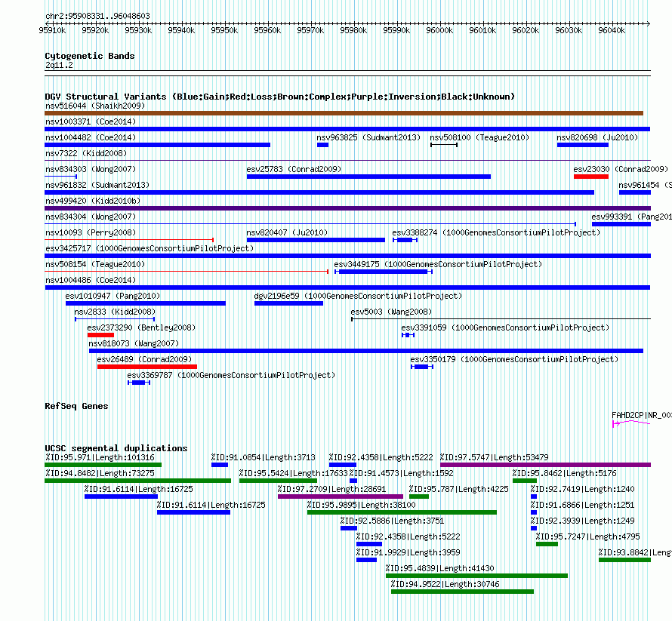Click the red esv23030 loss bar
Image resolution: width=672 pixels, height=621 pixels.
591,177
